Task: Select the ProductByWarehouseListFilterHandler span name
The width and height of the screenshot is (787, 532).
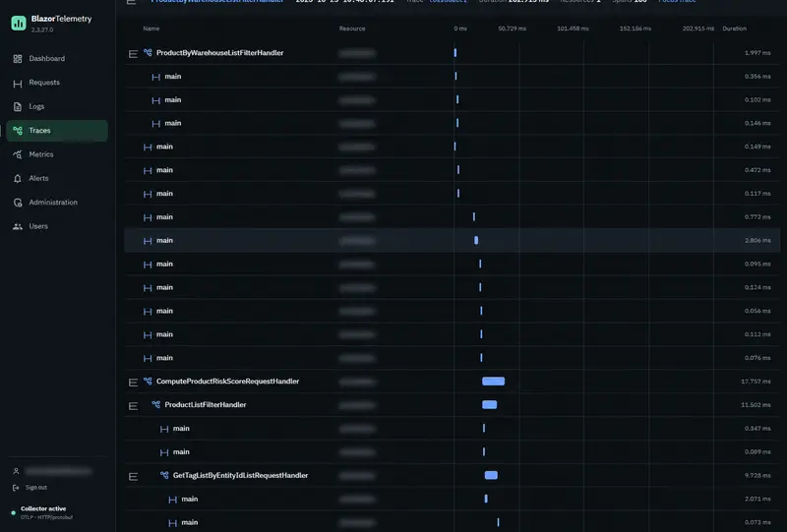Action: [x=219, y=53]
